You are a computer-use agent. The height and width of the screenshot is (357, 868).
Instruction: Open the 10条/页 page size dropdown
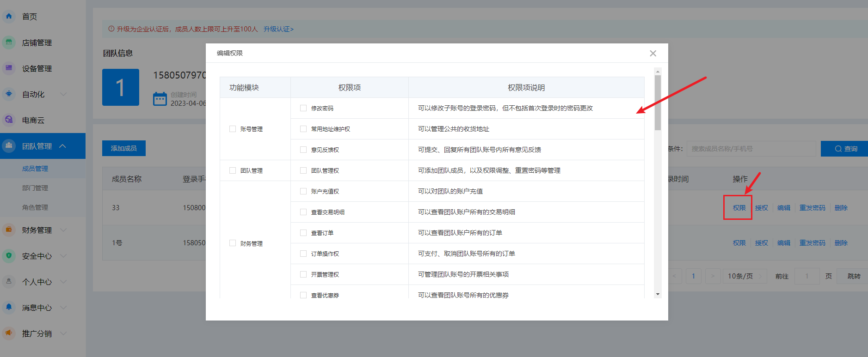745,276
